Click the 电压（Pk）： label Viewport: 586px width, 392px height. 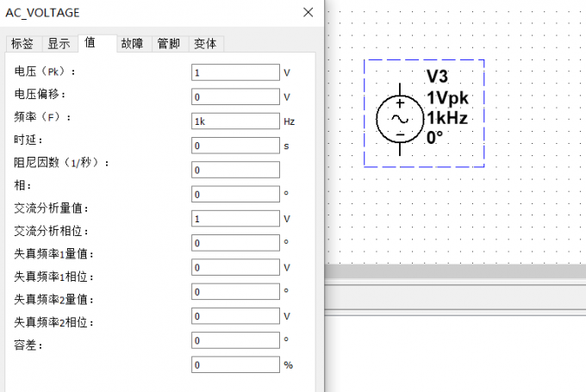coord(45,72)
